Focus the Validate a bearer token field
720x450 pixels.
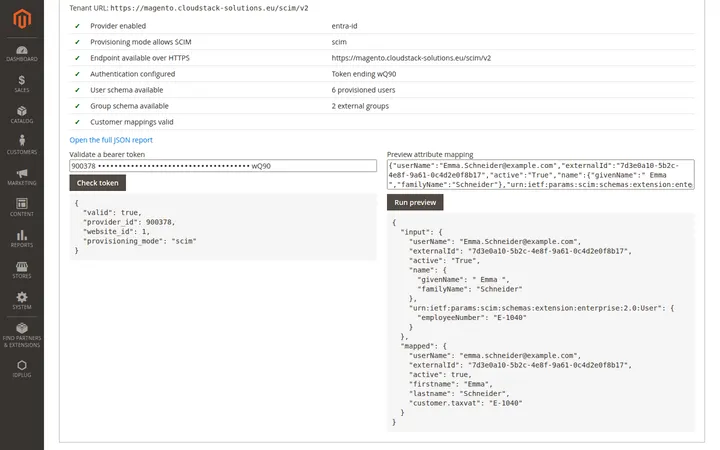coord(223,166)
